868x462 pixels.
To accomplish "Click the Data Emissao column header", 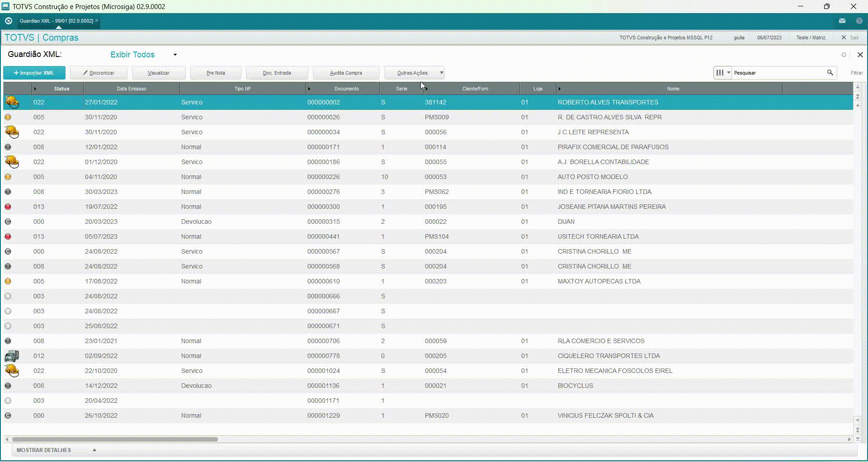I will 132,89.
